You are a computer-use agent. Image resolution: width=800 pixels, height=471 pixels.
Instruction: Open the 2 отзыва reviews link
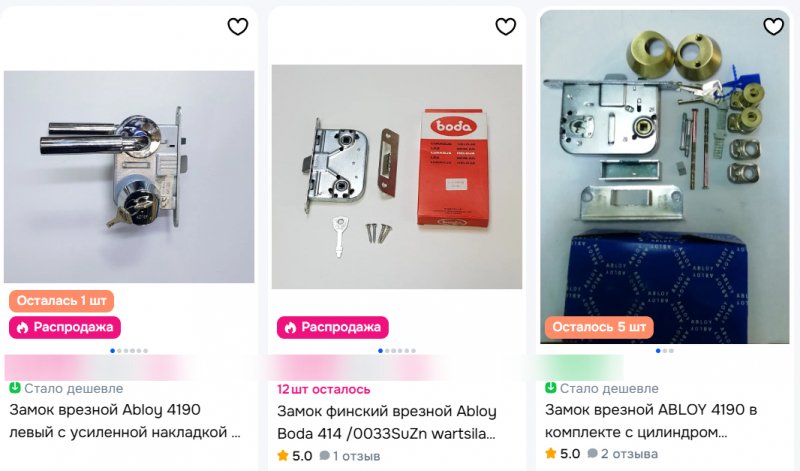(x=622, y=454)
